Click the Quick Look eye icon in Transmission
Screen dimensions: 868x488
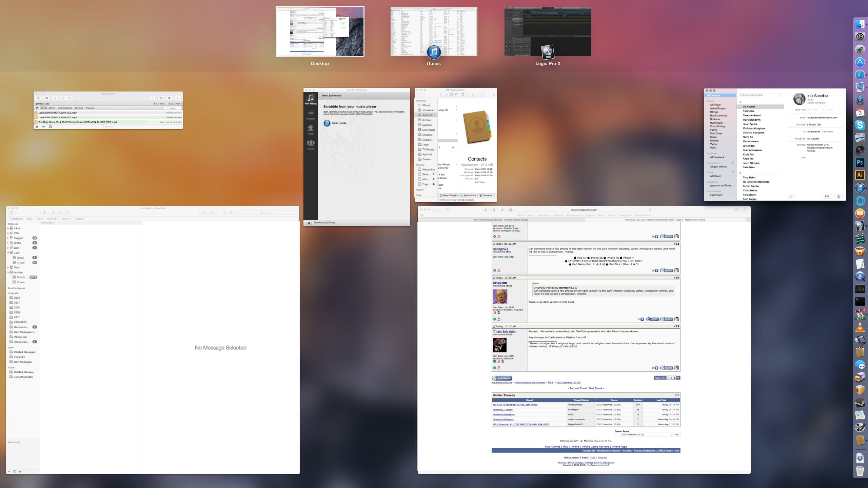click(161, 98)
